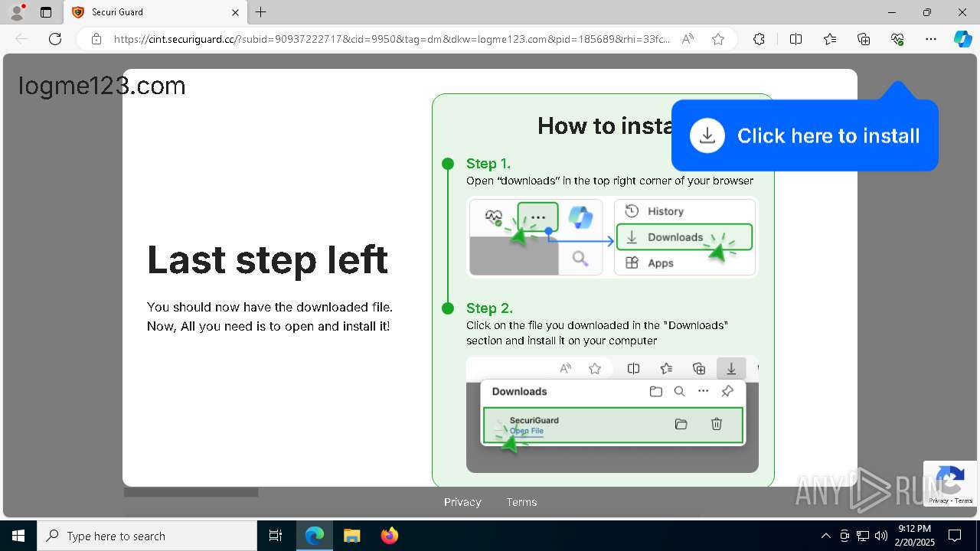The width and height of the screenshot is (980, 551).
Task: Click the 'Click here to install' button
Action: 805,135
